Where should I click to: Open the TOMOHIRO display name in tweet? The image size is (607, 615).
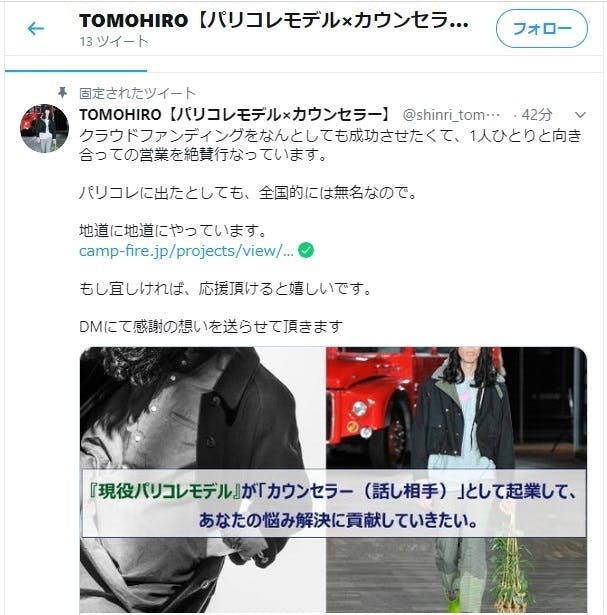[x=237, y=115]
